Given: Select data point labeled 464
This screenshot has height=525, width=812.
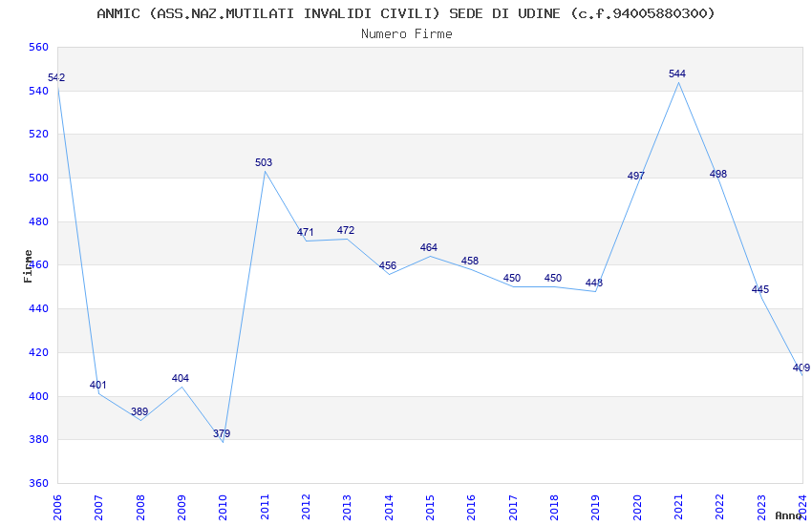Looking at the screenshot, I should pos(429,247).
